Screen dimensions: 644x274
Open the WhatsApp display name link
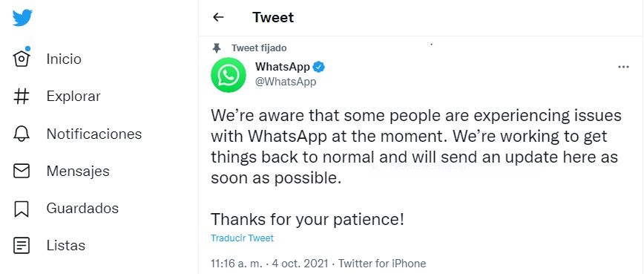pyautogui.click(x=283, y=67)
